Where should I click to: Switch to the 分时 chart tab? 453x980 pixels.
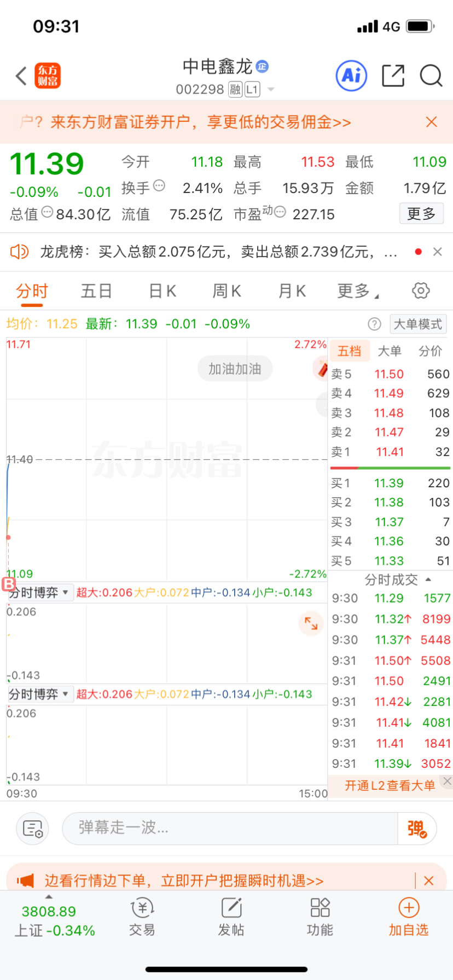(32, 291)
